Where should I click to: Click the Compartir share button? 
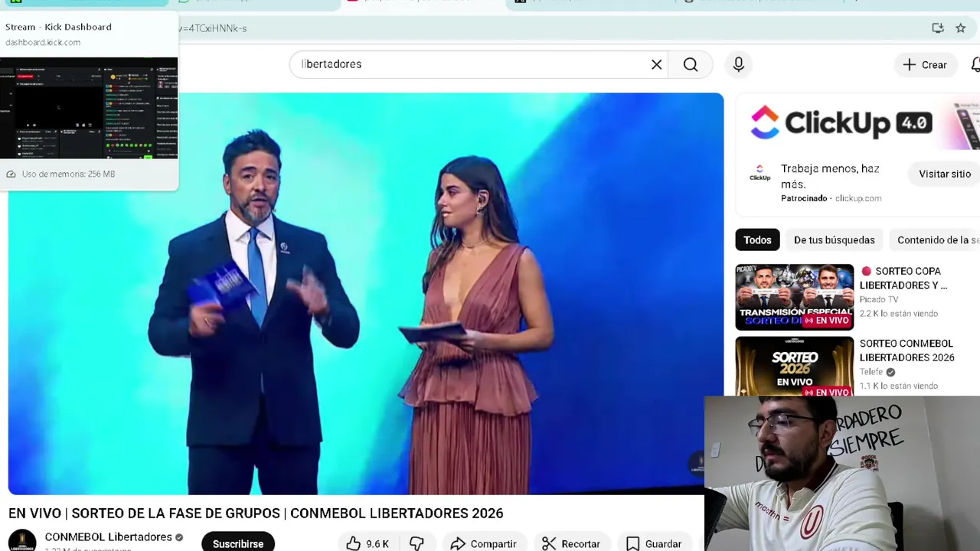point(484,543)
